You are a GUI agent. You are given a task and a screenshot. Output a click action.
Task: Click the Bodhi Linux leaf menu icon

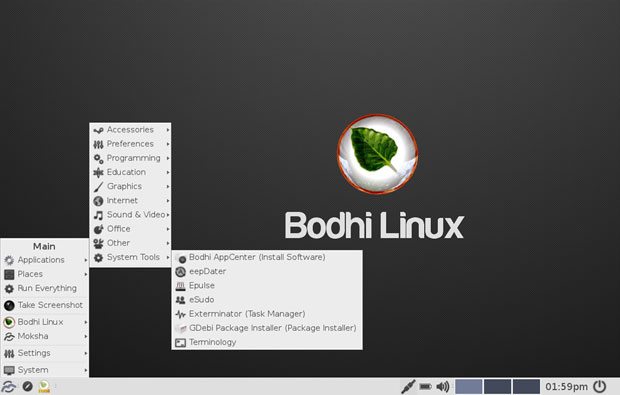[x=9, y=322]
